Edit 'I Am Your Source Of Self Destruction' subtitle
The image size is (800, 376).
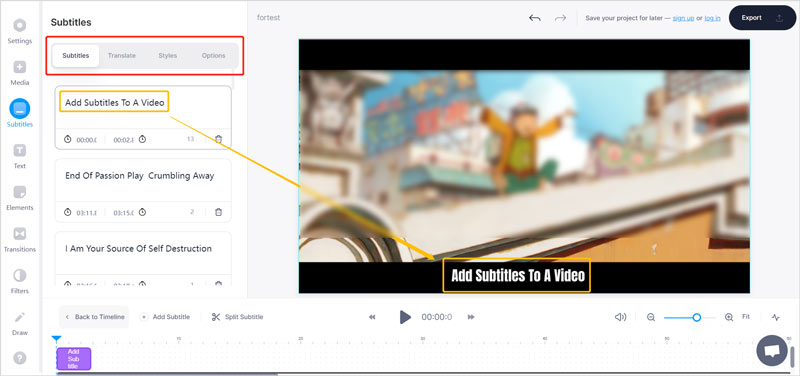pyautogui.click(x=138, y=248)
